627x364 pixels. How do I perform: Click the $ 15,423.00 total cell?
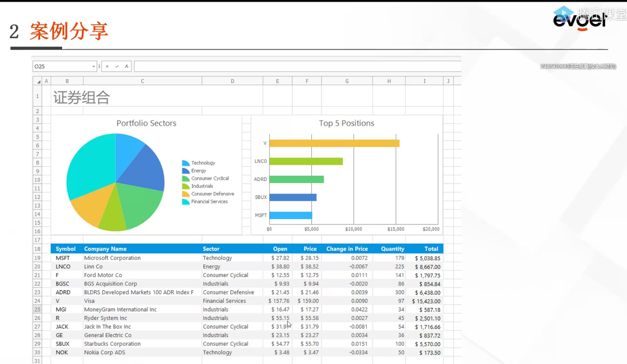pos(424,301)
